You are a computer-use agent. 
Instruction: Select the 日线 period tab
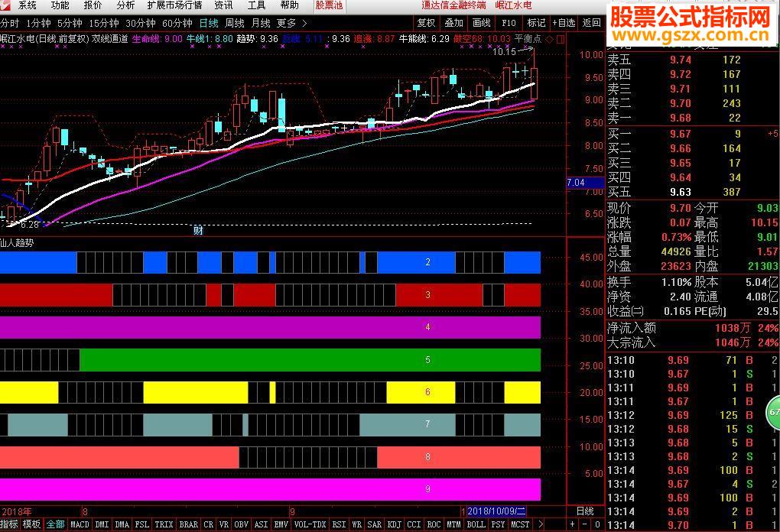pos(209,23)
